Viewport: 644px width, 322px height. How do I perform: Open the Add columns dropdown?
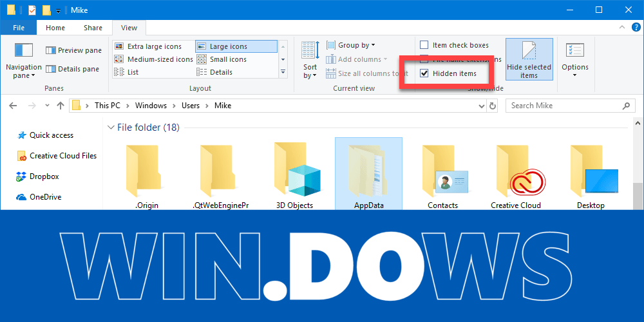(x=357, y=59)
